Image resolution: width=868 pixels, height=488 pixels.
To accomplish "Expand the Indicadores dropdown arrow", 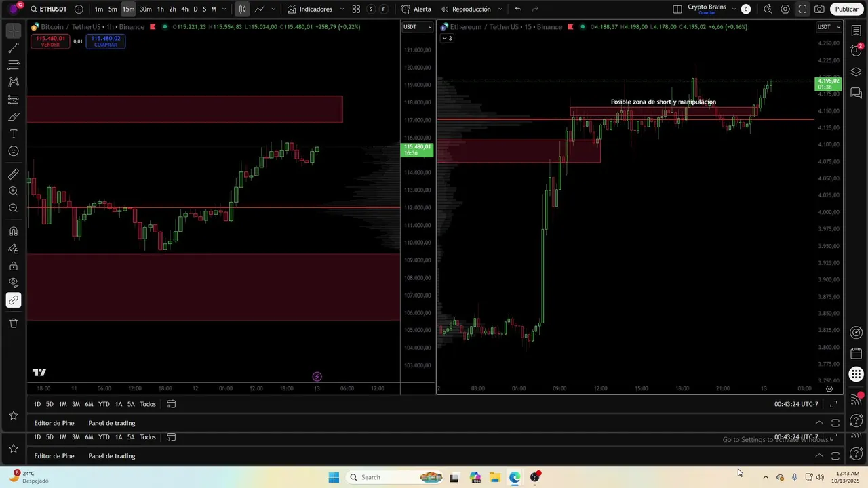I will tap(342, 9).
